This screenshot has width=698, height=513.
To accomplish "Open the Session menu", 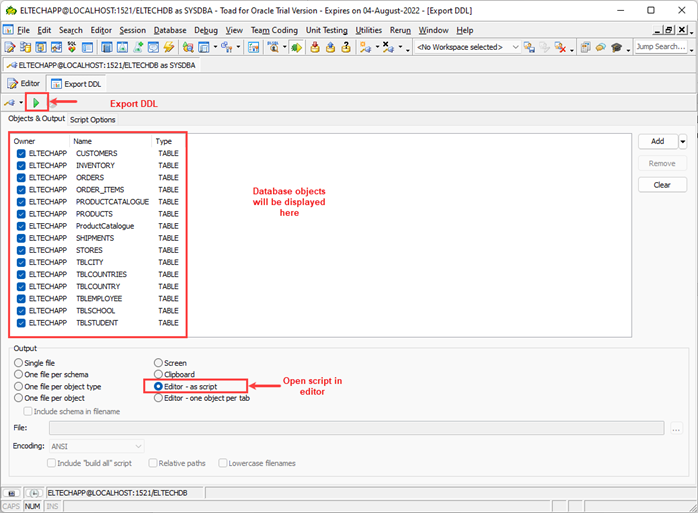I will pos(132,30).
